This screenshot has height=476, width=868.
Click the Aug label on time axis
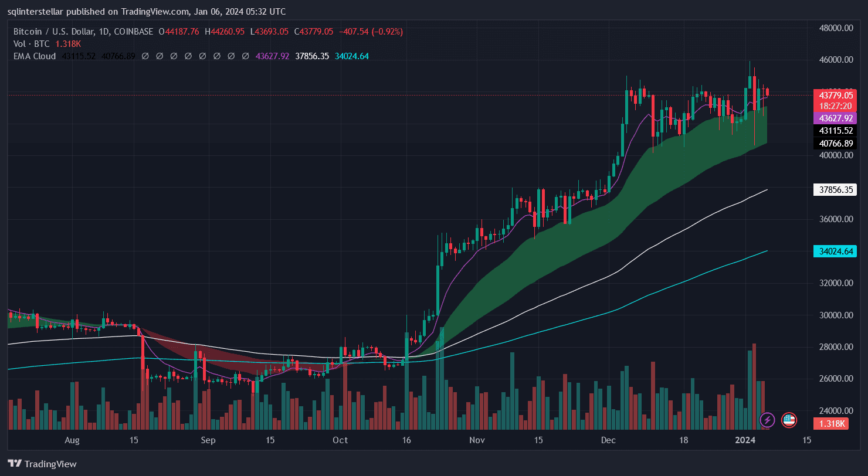[72, 440]
